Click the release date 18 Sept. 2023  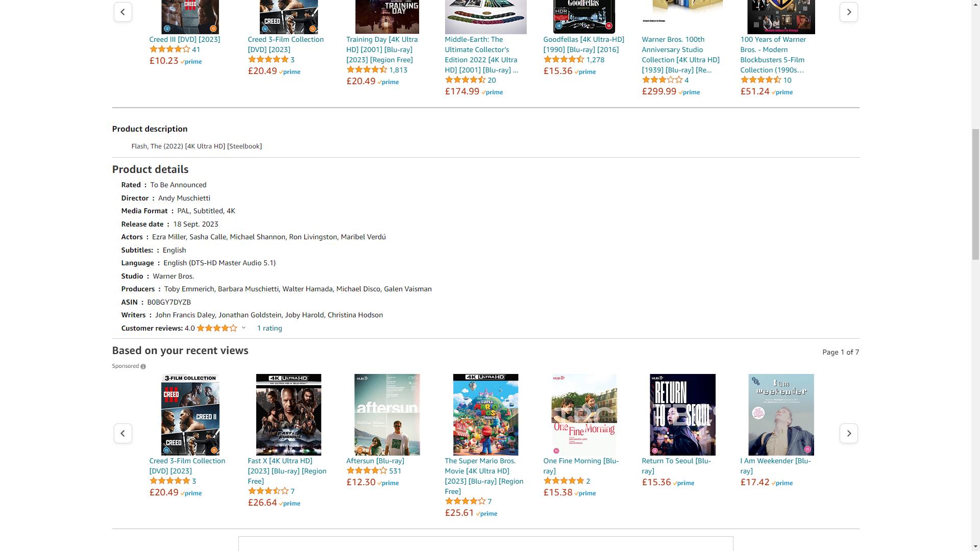point(195,224)
